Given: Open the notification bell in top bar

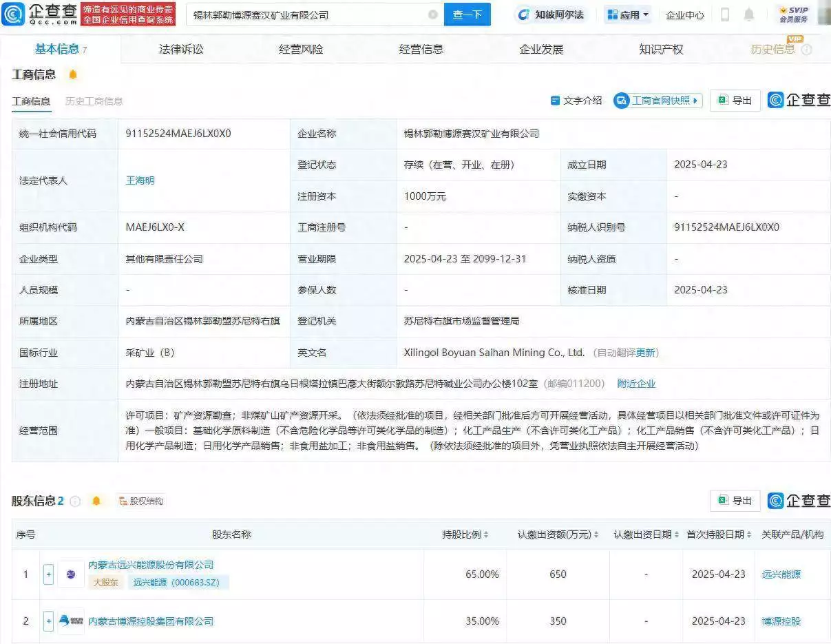Looking at the screenshot, I should coord(750,14).
